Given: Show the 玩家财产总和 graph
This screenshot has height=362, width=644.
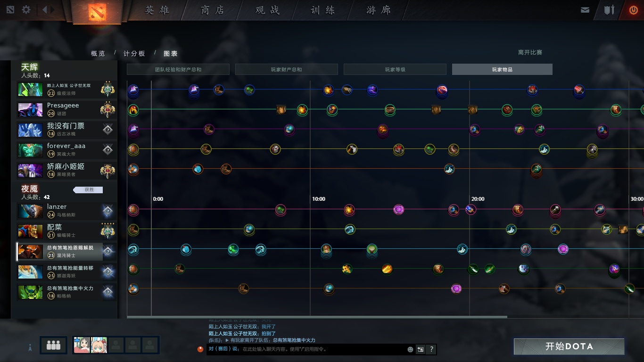Looking at the screenshot, I should pos(287,69).
